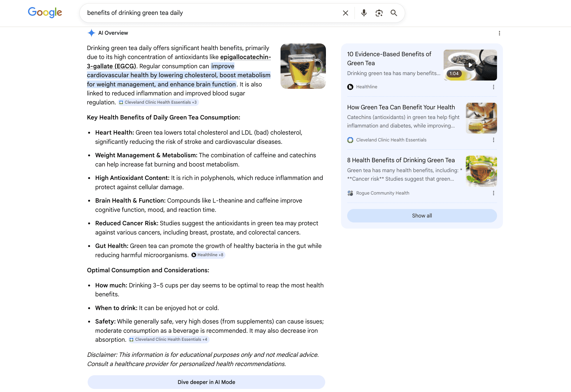Open How Green Tea Can Benefit Your Health

pos(401,107)
